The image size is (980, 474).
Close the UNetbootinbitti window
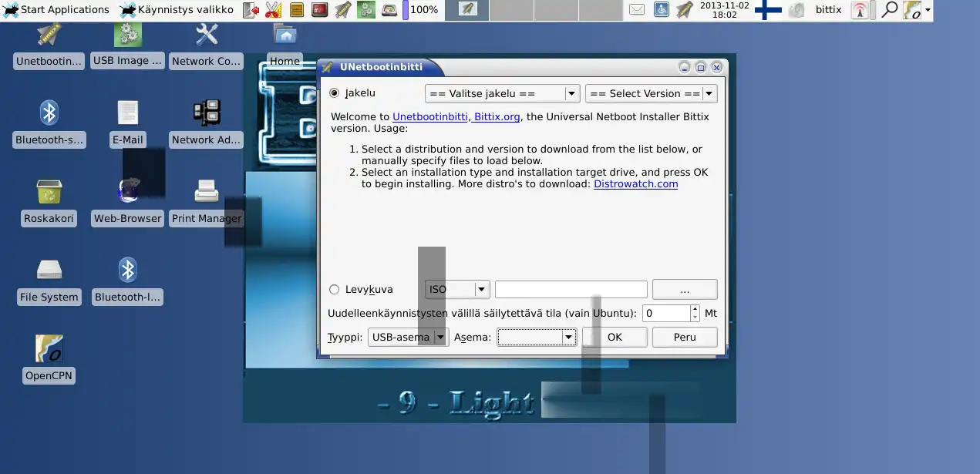[x=716, y=68]
